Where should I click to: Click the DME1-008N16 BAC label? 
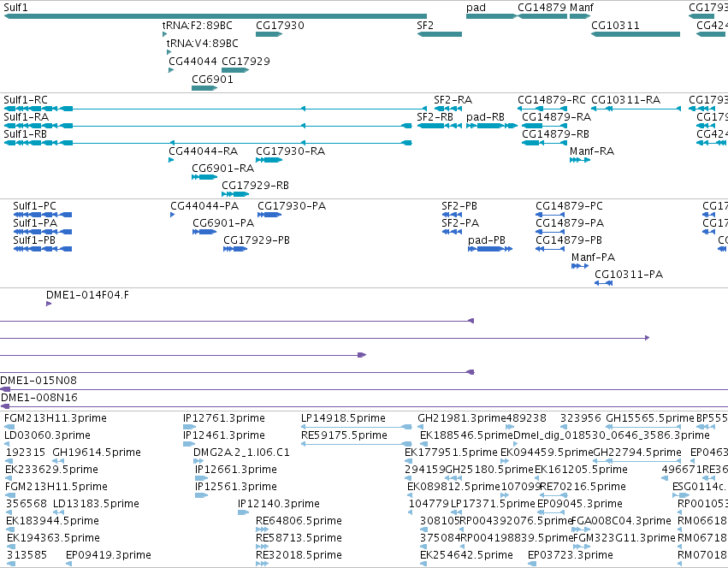point(39,398)
